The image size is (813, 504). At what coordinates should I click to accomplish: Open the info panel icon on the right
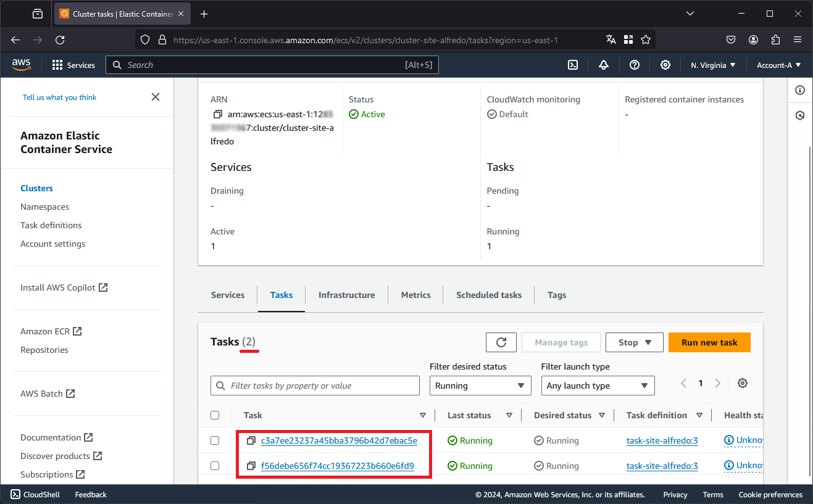[x=800, y=90]
